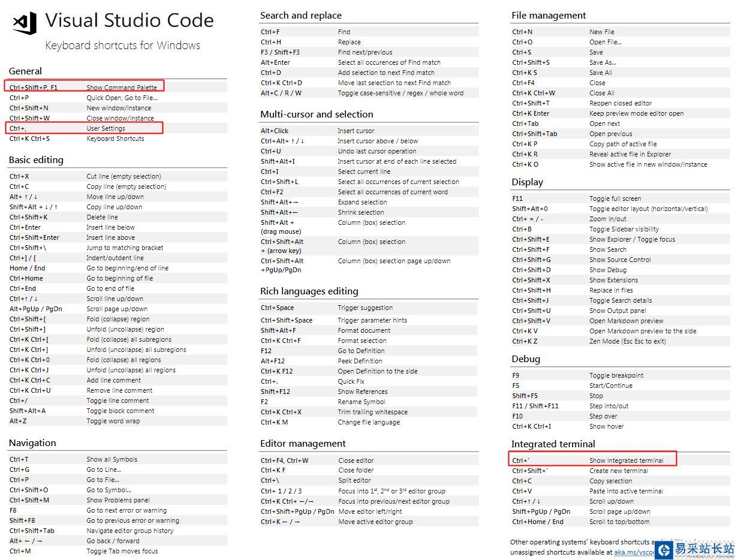Click 'Zen Mode (Esc Esc to exit)'

[628, 341]
